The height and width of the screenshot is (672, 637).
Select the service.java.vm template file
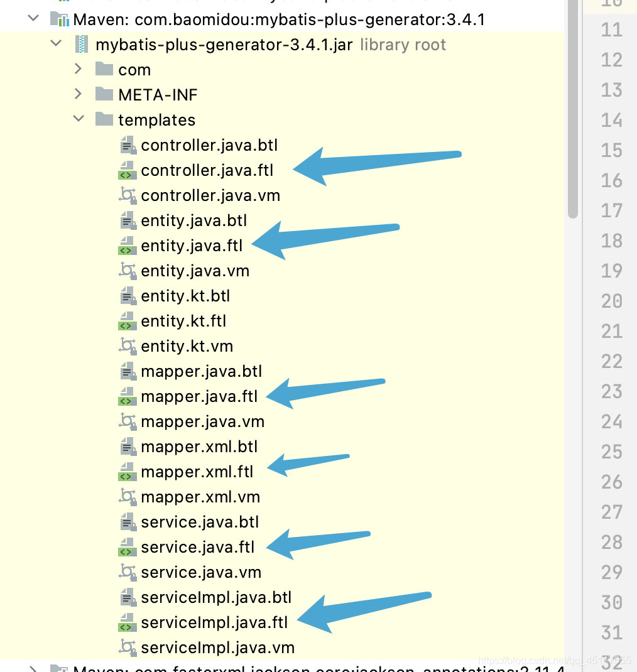pyautogui.click(x=201, y=573)
